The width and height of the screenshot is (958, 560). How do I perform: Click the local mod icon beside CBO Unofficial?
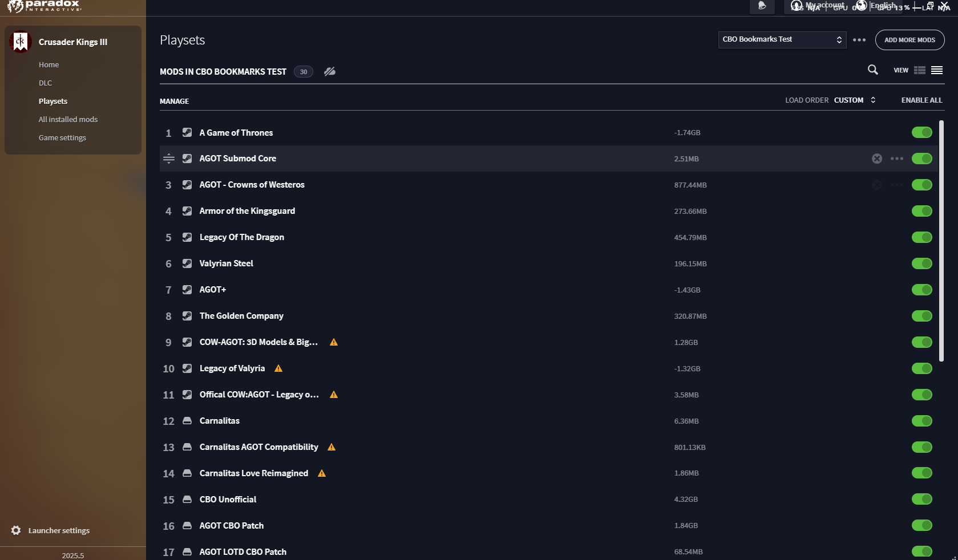pyautogui.click(x=187, y=500)
